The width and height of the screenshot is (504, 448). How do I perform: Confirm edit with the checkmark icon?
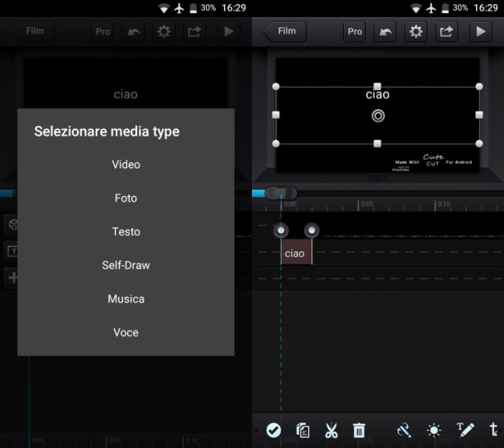pyautogui.click(x=273, y=431)
